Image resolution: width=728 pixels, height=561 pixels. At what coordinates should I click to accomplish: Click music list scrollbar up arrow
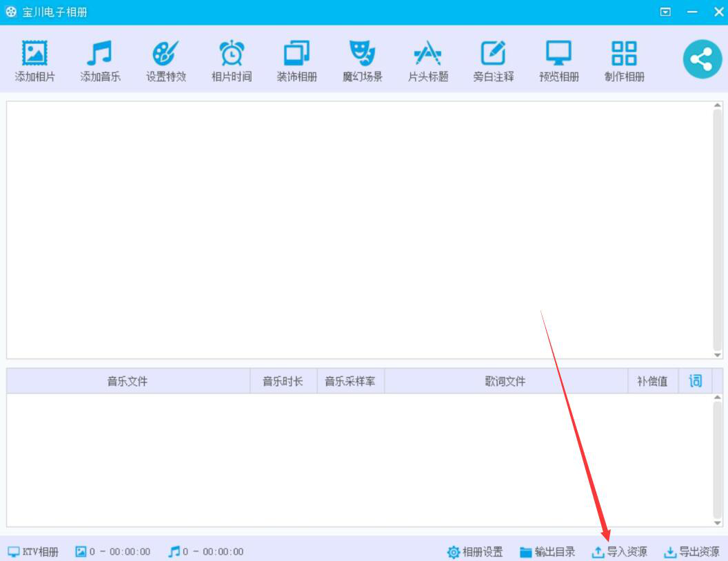coord(718,398)
